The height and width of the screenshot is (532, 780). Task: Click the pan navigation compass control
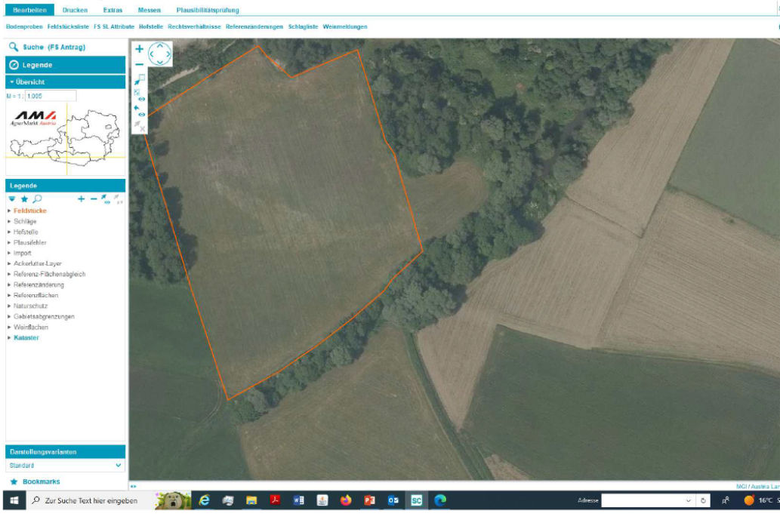point(160,54)
